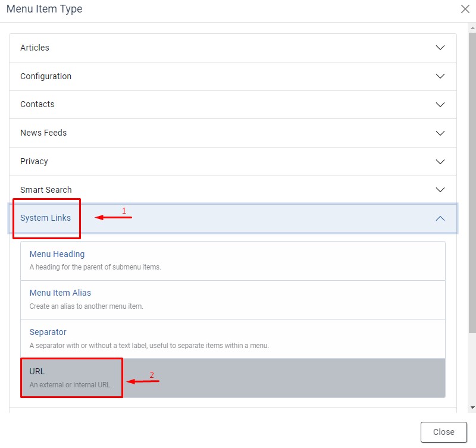The image size is (476, 448).
Task: Choose the URL menu item type
Action: [x=37, y=371]
